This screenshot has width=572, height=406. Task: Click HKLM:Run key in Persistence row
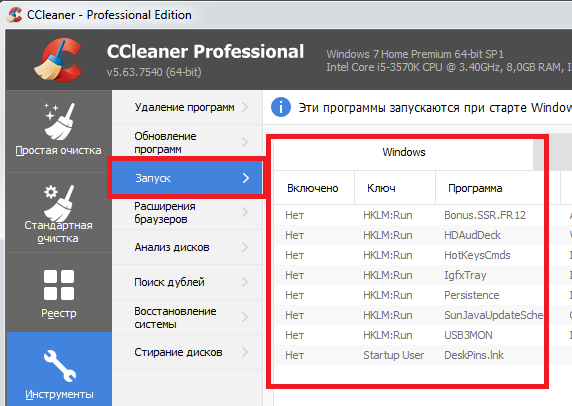(x=387, y=295)
